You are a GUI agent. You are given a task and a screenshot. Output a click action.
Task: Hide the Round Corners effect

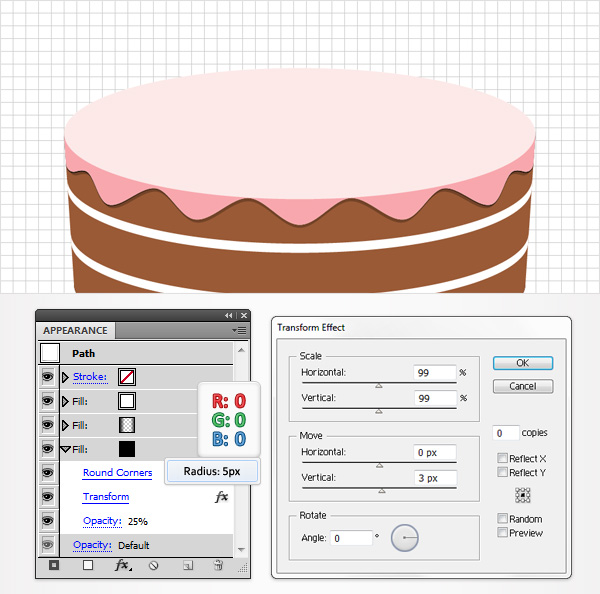[x=47, y=473]
